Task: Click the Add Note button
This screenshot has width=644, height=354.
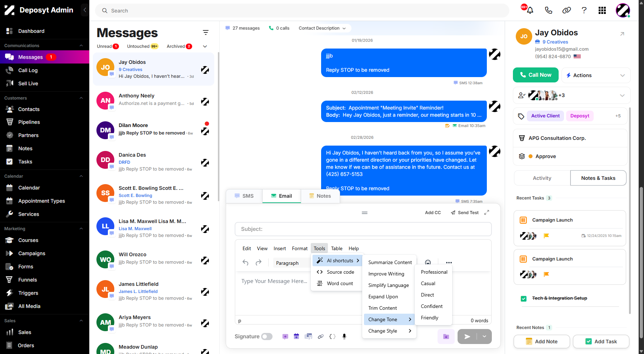Action: pos(541,342)
